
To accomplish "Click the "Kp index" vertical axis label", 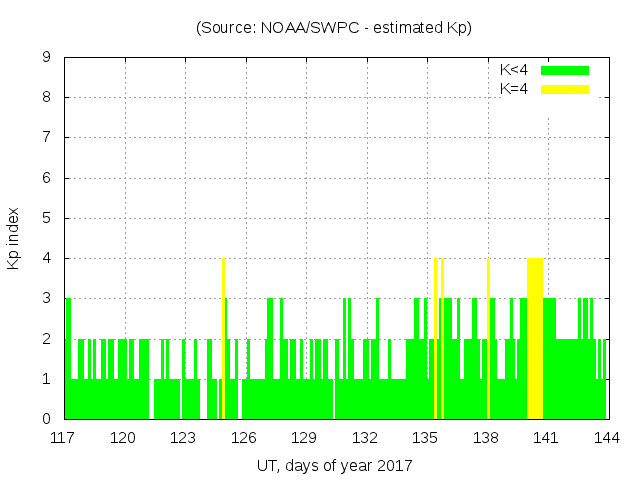I will (14, 238).
